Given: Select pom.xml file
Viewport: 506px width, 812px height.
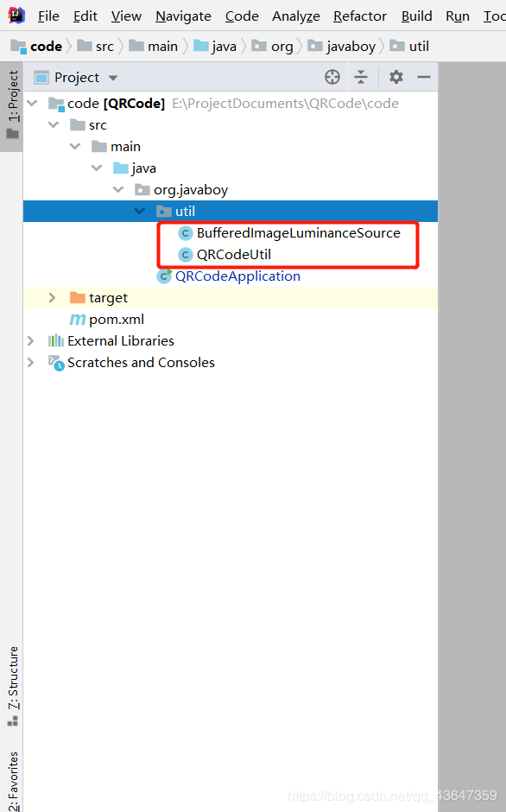Looking at the screenshot, I should pos(117,320).
